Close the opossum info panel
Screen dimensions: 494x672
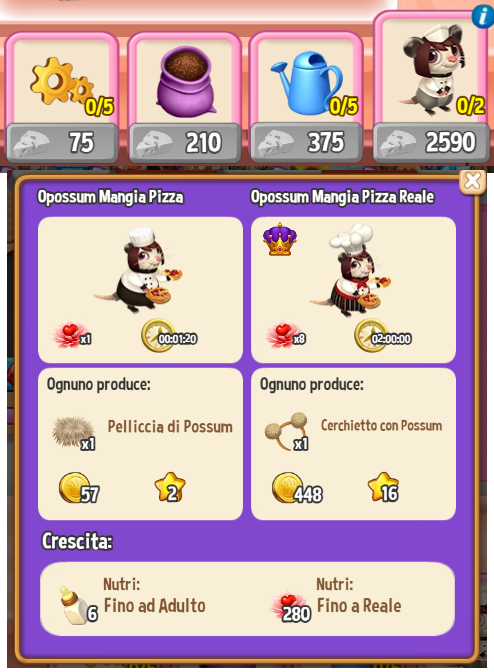(x=472, y=181)
